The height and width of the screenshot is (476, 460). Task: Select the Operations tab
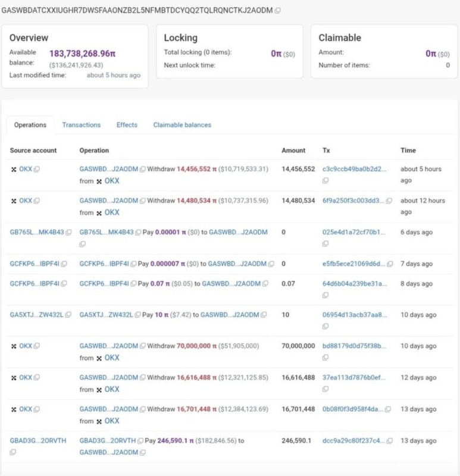30,125
